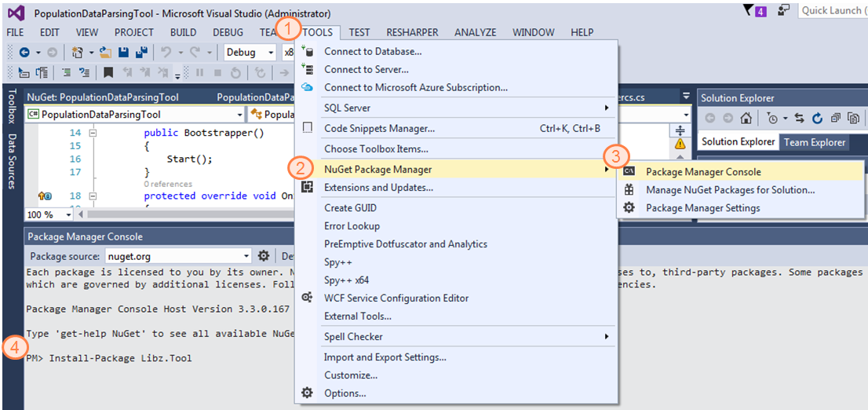868x410 pixels.
Task: Click the editor split window handle
Action: pos(680,130)
